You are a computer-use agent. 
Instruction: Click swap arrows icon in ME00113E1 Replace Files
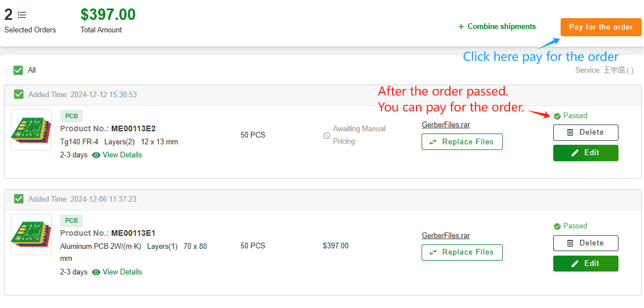(x=433, y=252)
